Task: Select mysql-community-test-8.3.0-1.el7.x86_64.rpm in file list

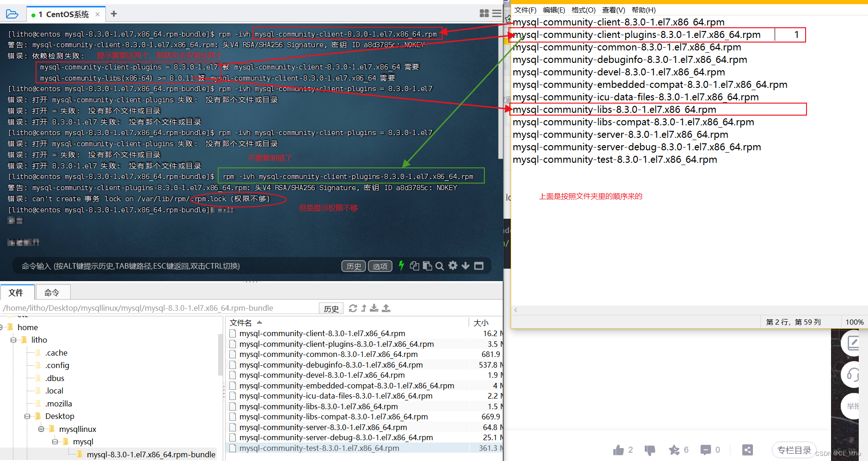Action: pos(319,448)
